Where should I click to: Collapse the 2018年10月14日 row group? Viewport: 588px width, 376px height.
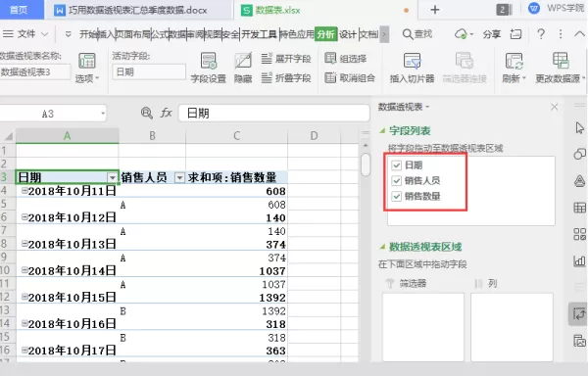pyautogui.click(x=24, y=270)
